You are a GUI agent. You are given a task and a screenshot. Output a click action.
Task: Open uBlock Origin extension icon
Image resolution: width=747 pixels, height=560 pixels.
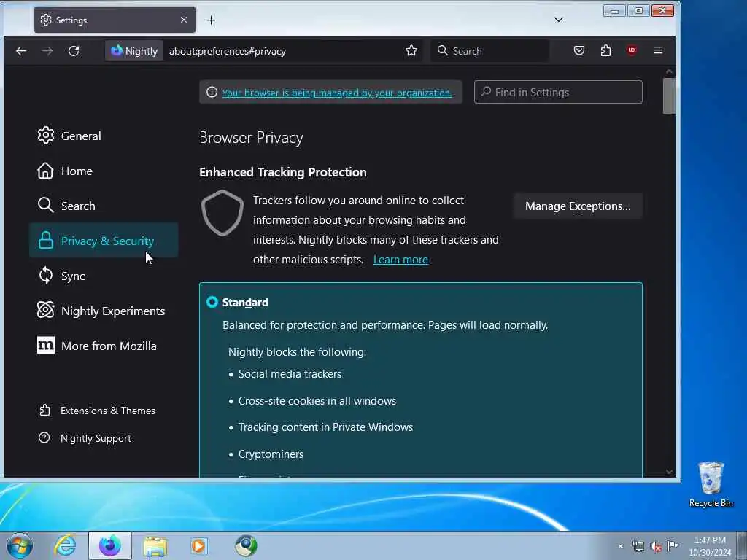(x=632, y=50)
